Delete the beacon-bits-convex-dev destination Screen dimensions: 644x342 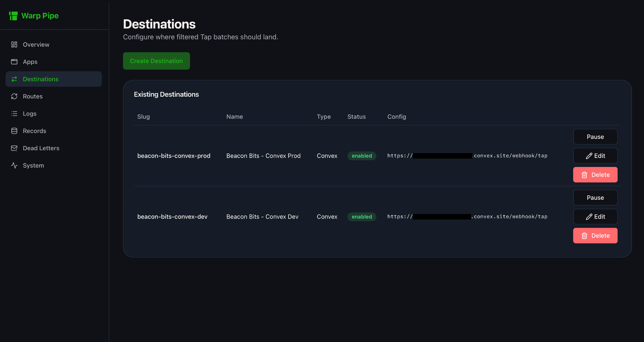click(x=595, y=236)
